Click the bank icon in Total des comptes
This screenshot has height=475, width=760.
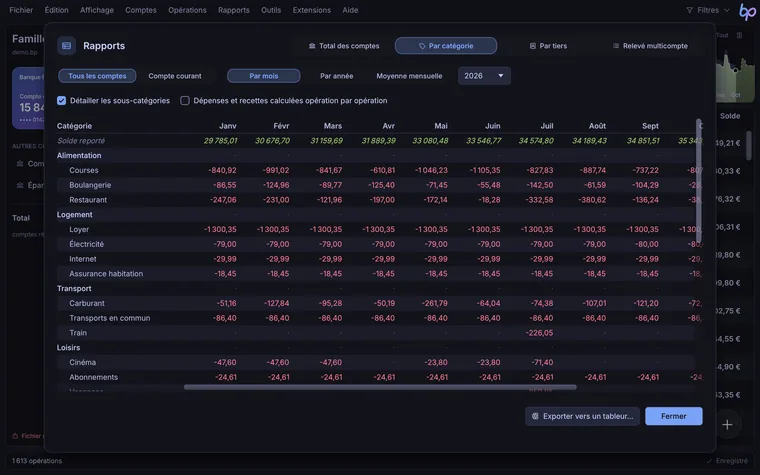point(312,46)
